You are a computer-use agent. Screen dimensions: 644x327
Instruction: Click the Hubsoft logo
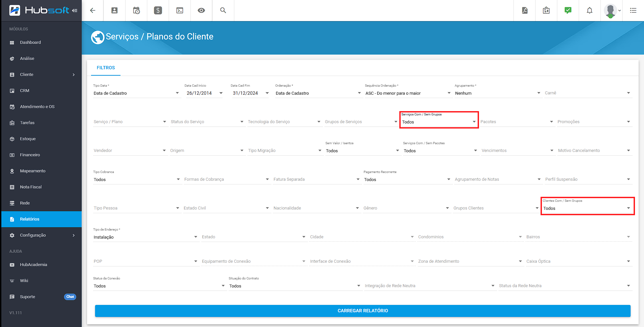(39, 10)
